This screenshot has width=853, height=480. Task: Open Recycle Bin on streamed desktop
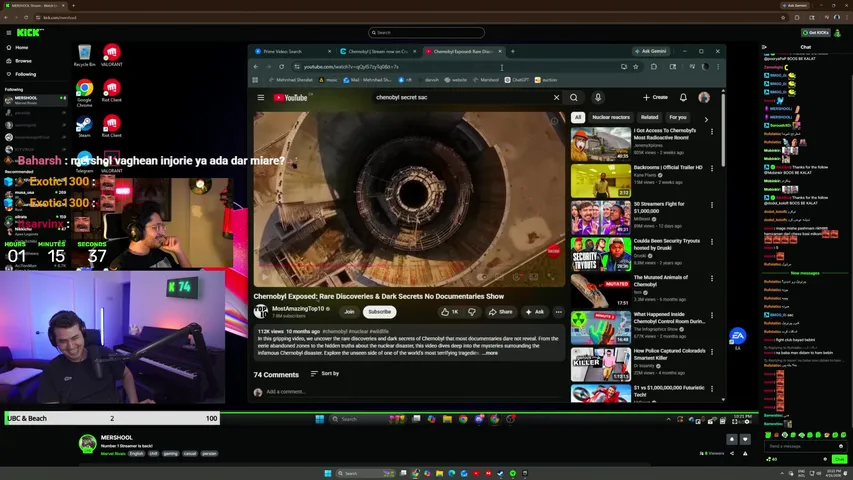[84, 56]
